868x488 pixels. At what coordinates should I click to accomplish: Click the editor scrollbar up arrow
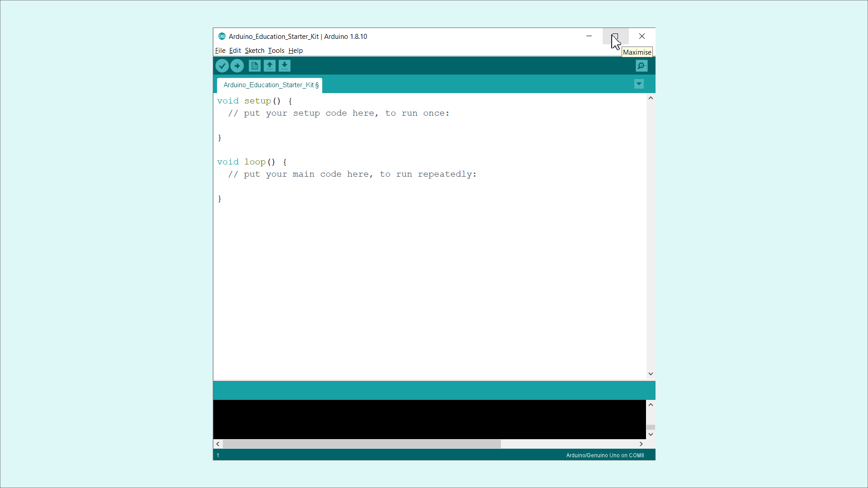click(651, 98)
